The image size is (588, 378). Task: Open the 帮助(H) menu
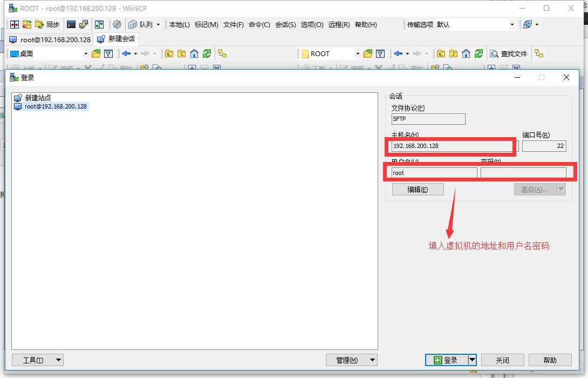[366, 24]
